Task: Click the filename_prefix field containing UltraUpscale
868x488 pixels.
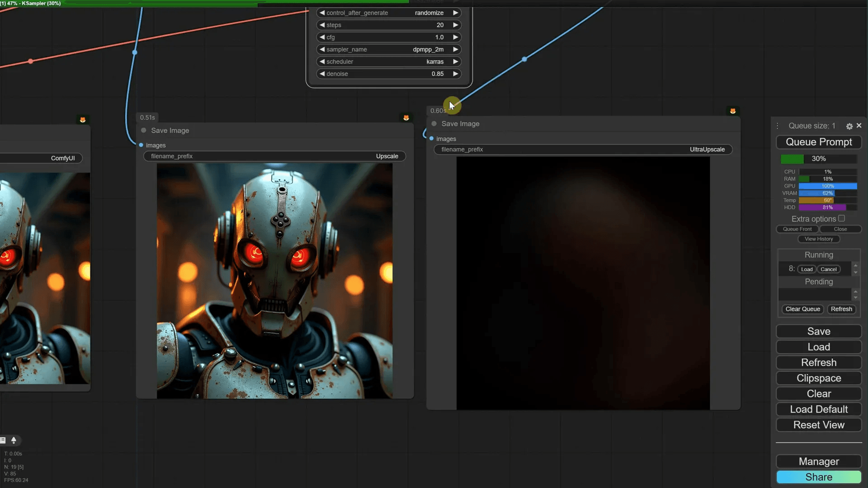Action: [583, 150]
